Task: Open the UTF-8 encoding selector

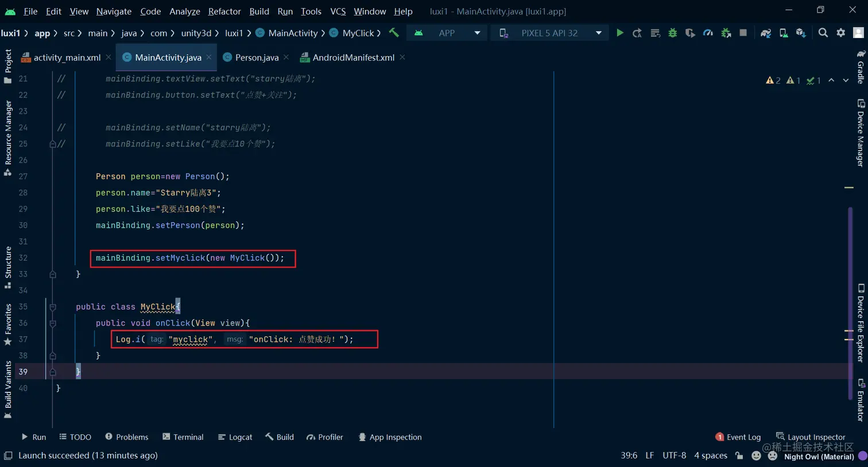Action: point(674,456)
